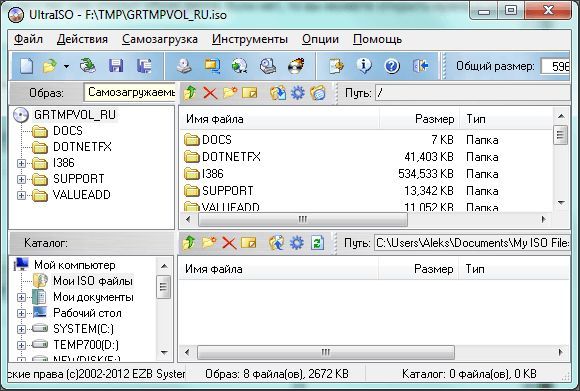This screenshot has width=580, height=391.
Task: Click the Convert image icon
Action: pyautogui.click(x=212, y=66)
